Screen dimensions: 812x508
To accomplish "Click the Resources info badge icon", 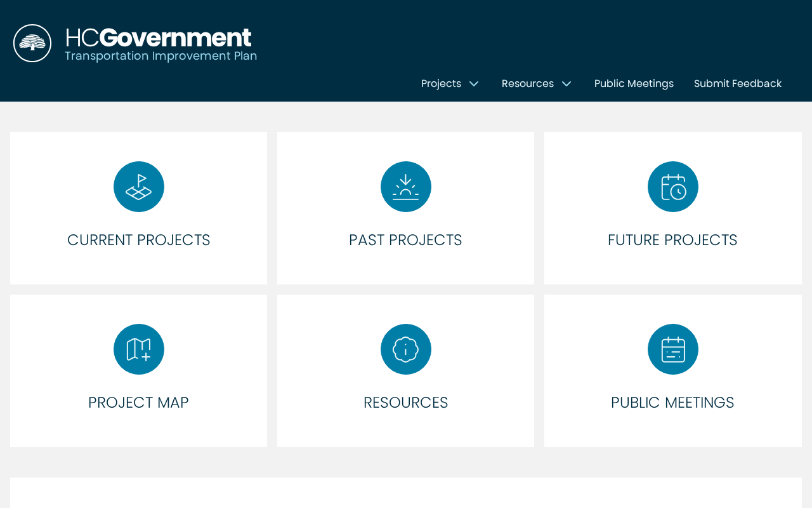I will coord(406,349).
